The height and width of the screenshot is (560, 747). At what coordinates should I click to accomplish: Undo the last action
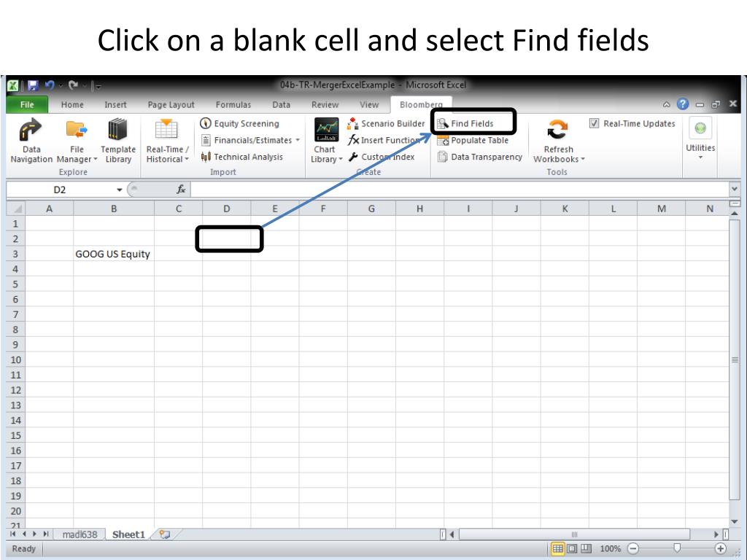click(50, 86)
